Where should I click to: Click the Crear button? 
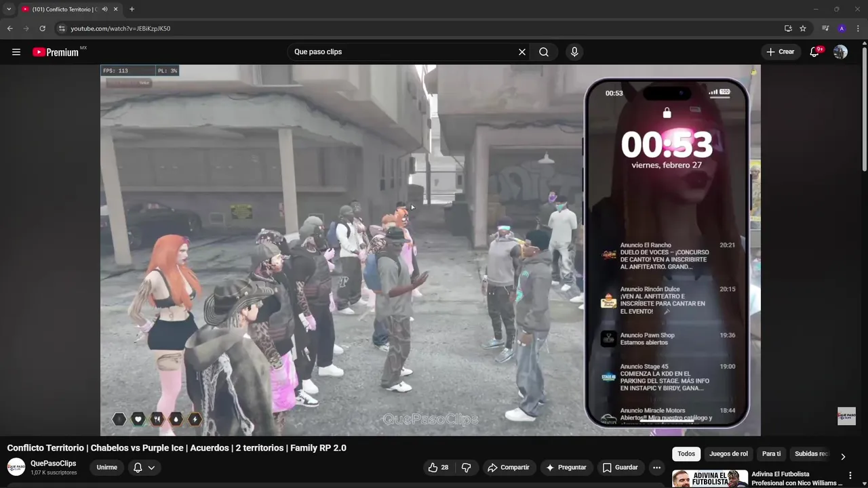coord(780,52)
